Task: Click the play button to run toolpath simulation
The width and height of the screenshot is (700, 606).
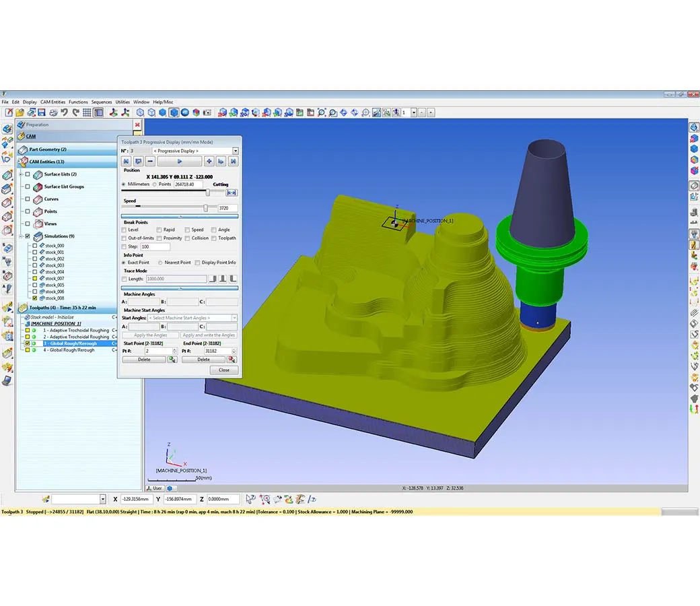Action: [180, 162]
